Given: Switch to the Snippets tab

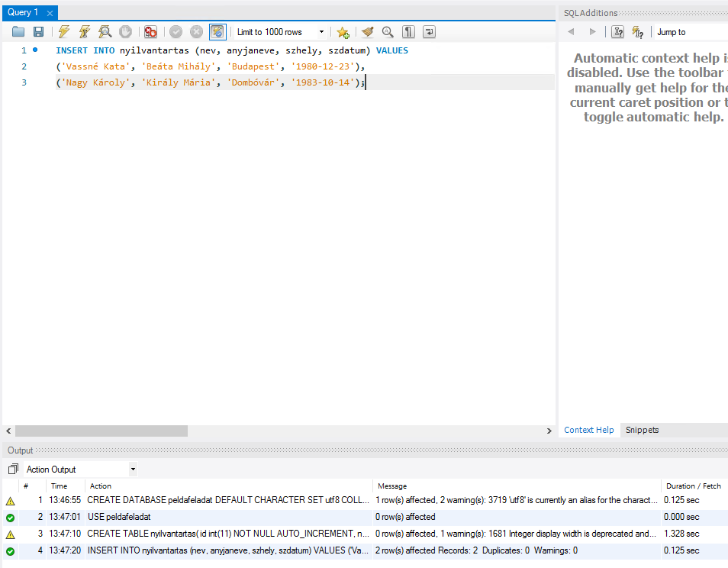Looking at the screenshot, I should (x=642, y=430).
